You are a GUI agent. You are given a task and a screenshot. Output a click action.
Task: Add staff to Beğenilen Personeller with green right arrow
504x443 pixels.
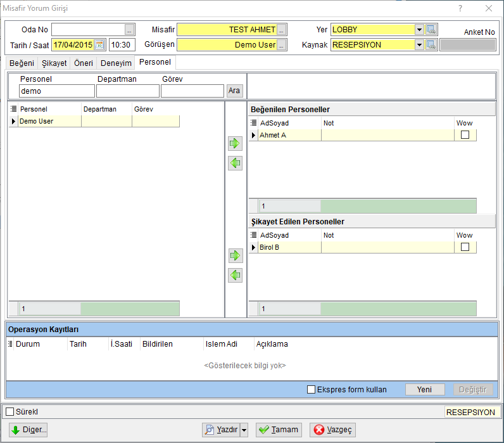235,143
